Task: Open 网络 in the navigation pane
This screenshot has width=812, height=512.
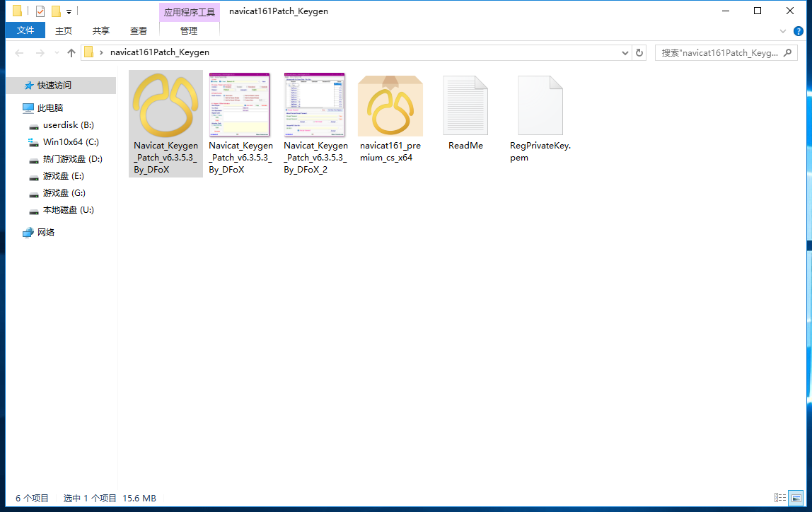Action: 46,232
